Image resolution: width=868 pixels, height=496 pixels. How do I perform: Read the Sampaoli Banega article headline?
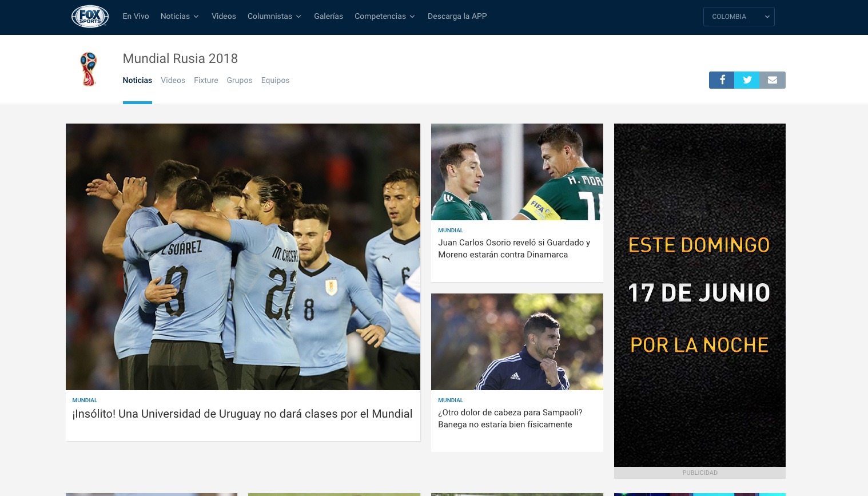[x=510, y=418]
